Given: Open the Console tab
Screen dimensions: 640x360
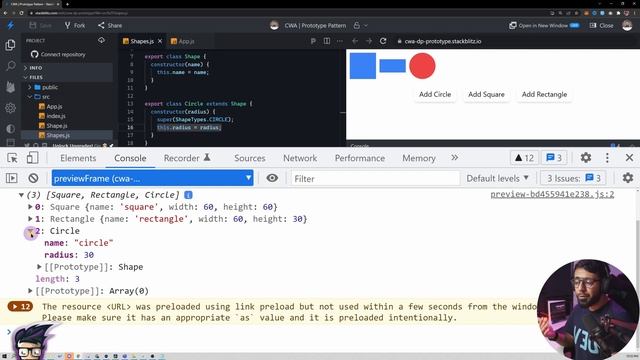Looking at the screenshot, I should click(130, 158).
